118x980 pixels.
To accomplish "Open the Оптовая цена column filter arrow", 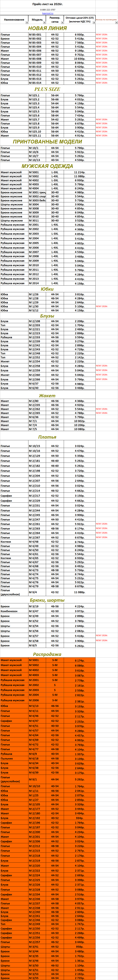I will (94, 23).
